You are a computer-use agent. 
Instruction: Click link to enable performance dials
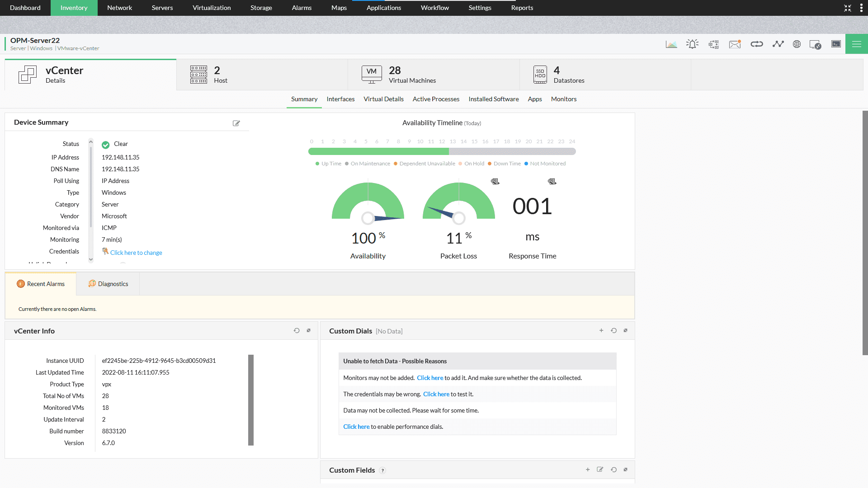pos(356,427)
